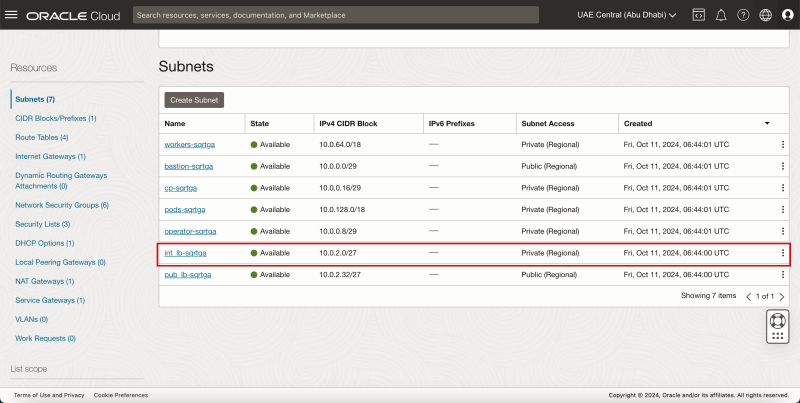Sort by Created column arrow
800x403 pixels.
pyautogui.click(x=767, y=123)
